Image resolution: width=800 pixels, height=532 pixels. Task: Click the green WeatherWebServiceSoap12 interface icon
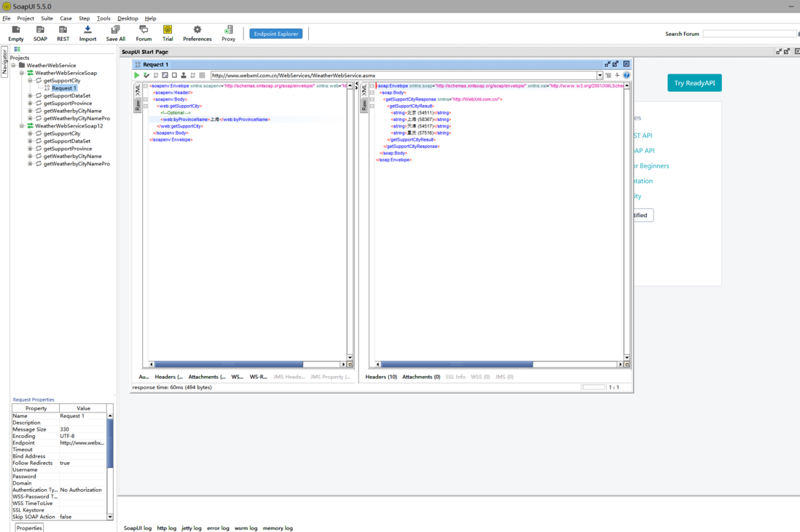(x=30, y=125)
